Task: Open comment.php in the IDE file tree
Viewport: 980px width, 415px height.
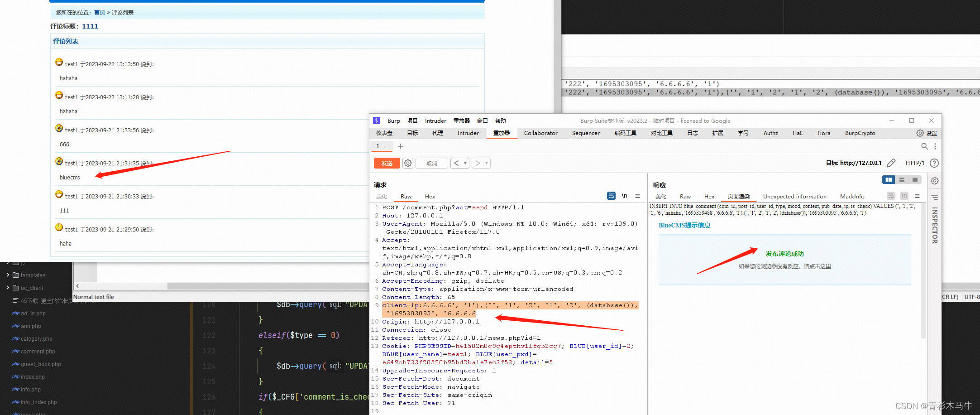Action: coord(38,352)
